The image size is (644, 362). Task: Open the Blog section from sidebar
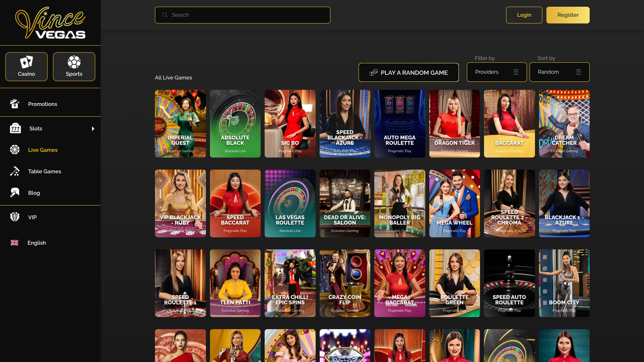tap(34, 193)
